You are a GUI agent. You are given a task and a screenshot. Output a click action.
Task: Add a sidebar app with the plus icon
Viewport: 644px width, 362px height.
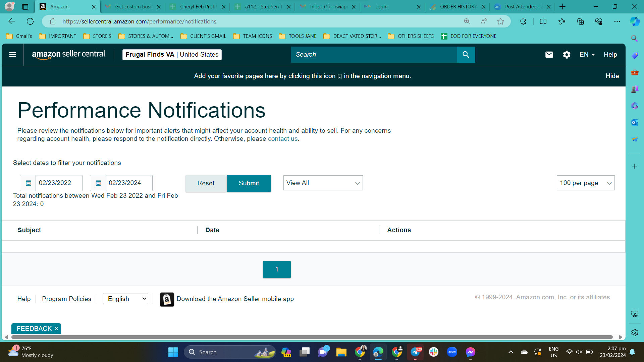635,166
